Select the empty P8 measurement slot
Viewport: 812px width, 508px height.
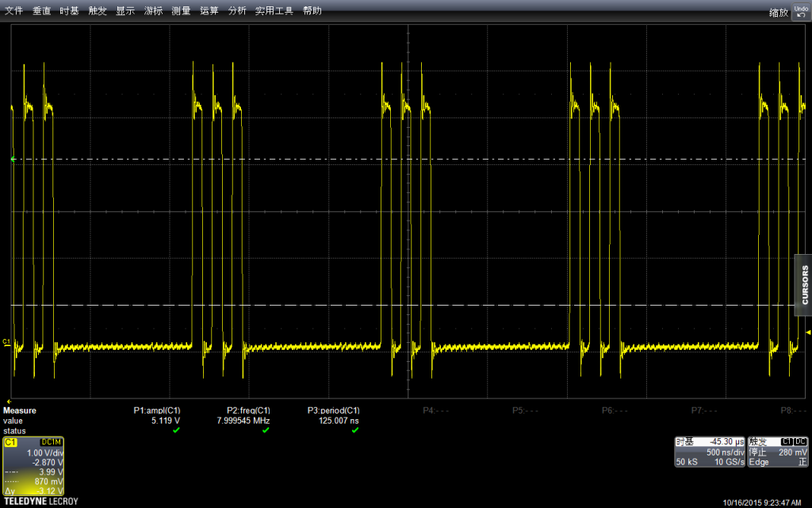point(793,410)
